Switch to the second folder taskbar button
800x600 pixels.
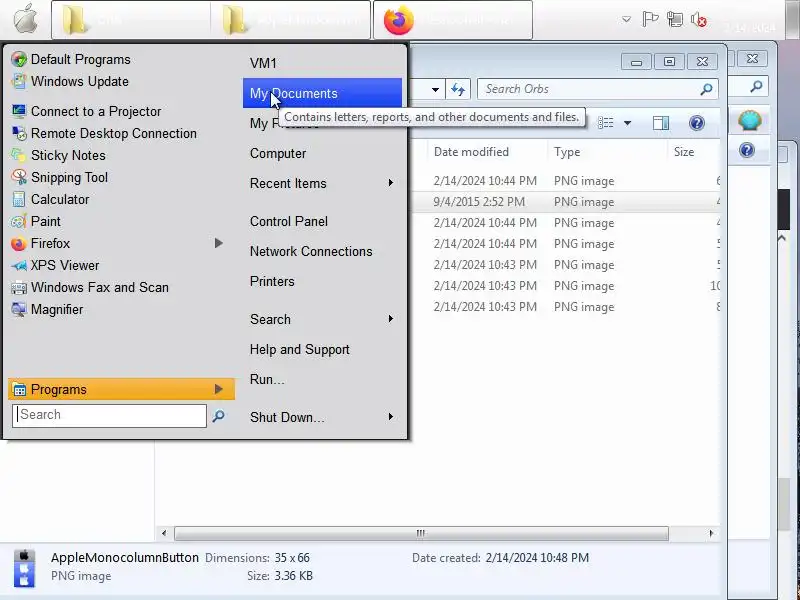pyautogui.click(x=290, y=20)
